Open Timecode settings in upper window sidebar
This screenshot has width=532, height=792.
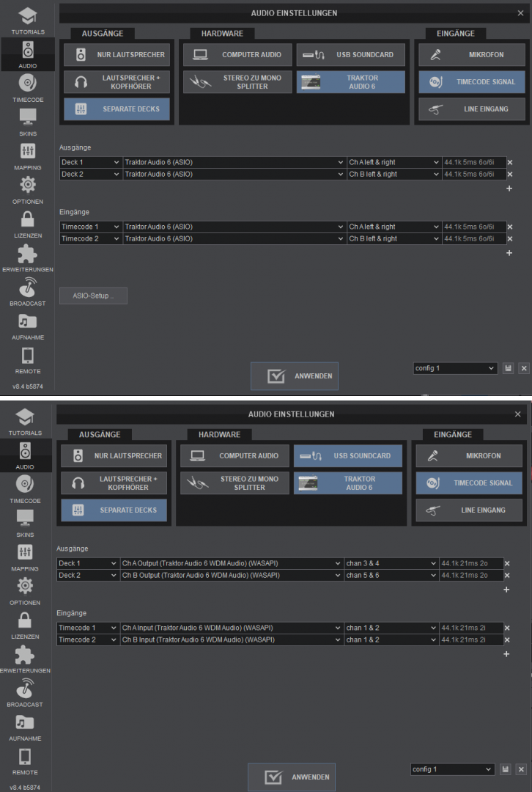point(27,89)
